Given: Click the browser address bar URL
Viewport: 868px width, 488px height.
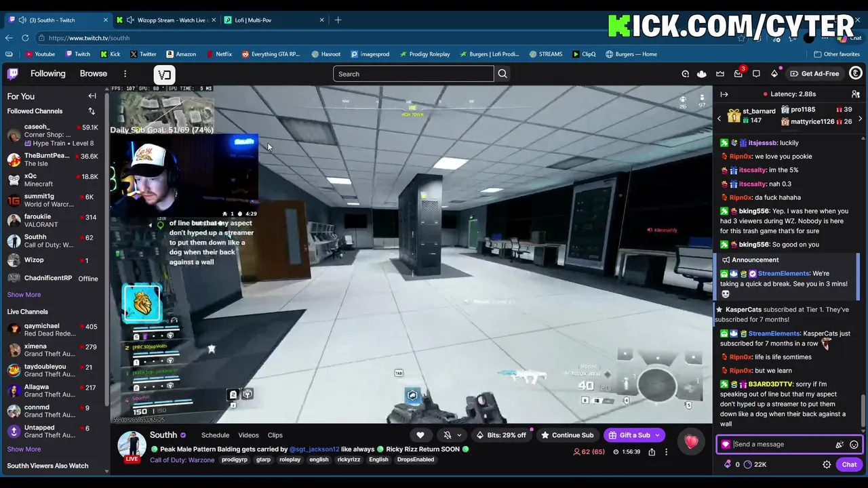Looking at the screenshot, I should click(x=89, y=38).
